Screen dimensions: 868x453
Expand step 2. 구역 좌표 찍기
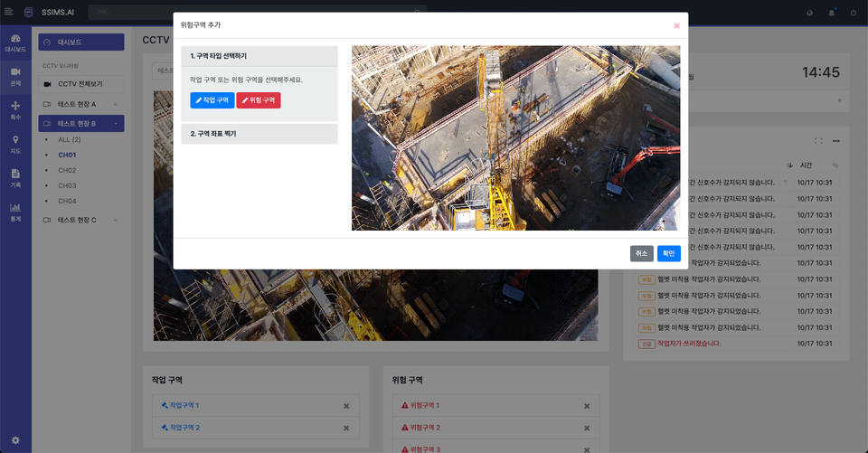tap(259, 134)
